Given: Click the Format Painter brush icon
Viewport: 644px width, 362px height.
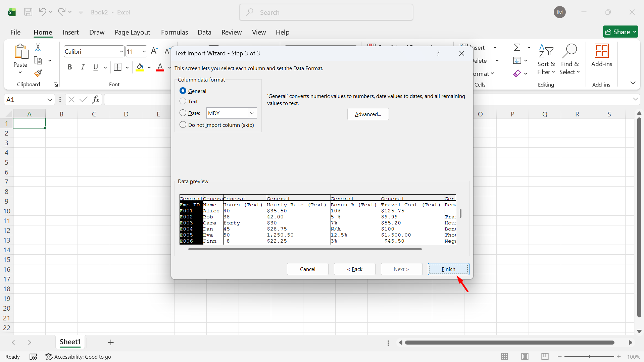Looking at the screenshot, I should point(38,73).
